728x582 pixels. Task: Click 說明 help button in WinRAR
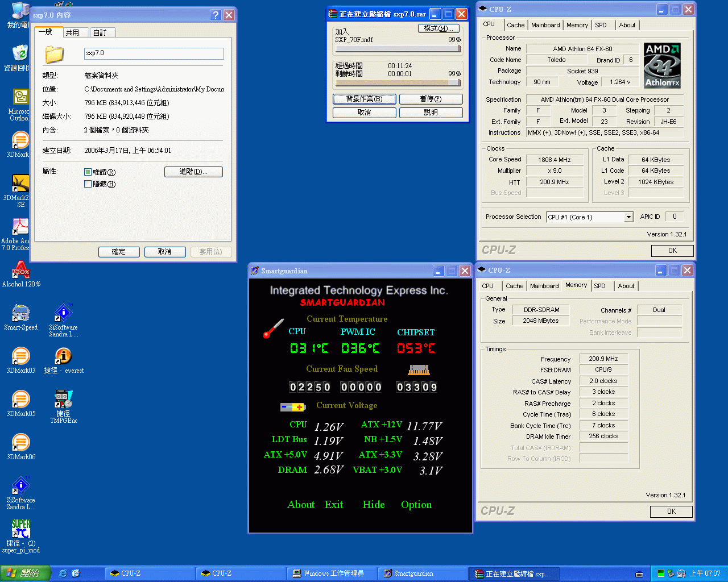[431, 113]
